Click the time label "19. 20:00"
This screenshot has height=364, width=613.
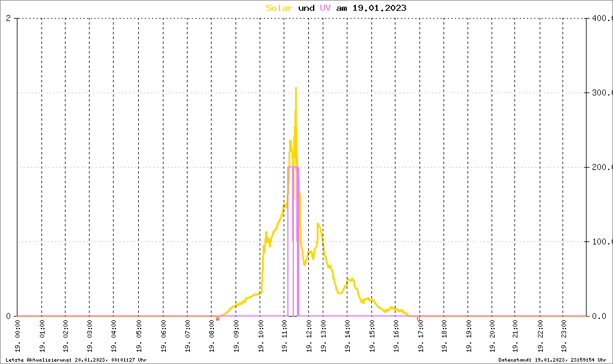click(x=492, y=336)
